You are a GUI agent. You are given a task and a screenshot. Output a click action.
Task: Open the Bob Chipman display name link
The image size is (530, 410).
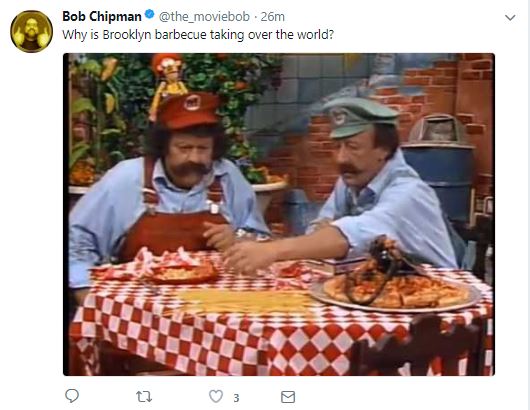click(102, 16)
